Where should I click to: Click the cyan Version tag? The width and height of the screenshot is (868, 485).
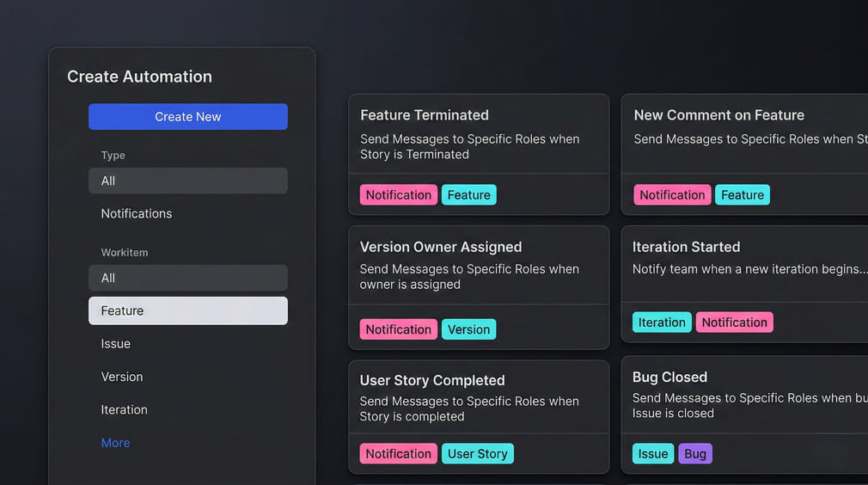coord(468,329)
